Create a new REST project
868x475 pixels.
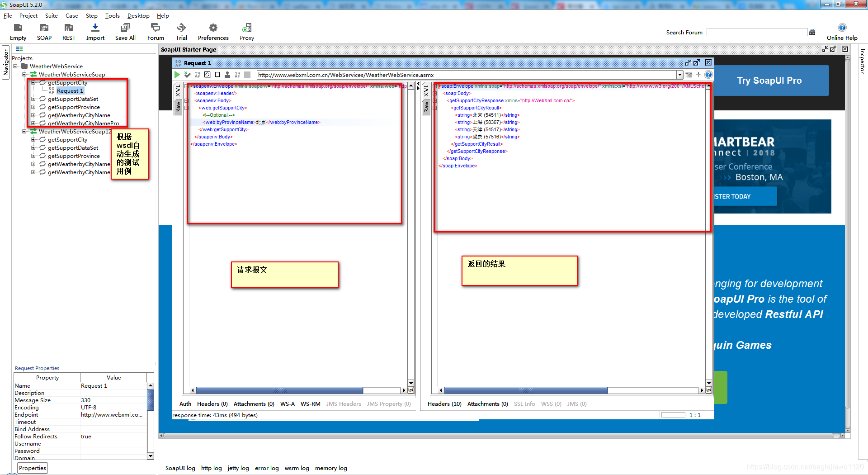68,31
